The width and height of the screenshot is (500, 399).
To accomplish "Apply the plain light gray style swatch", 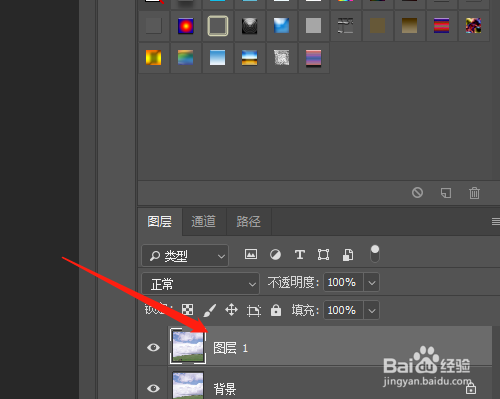I will pos(314,26).
